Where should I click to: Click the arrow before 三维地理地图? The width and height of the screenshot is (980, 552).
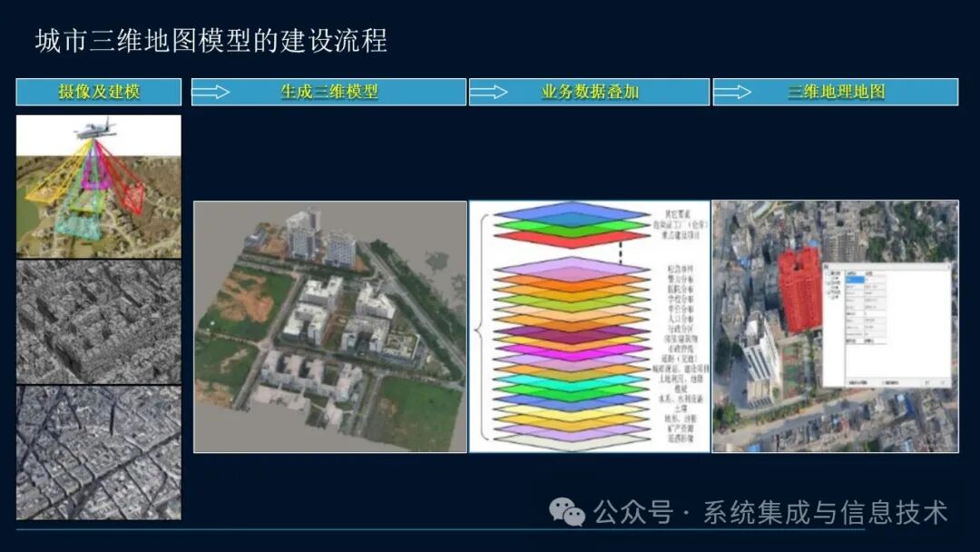tap(732, 92)
